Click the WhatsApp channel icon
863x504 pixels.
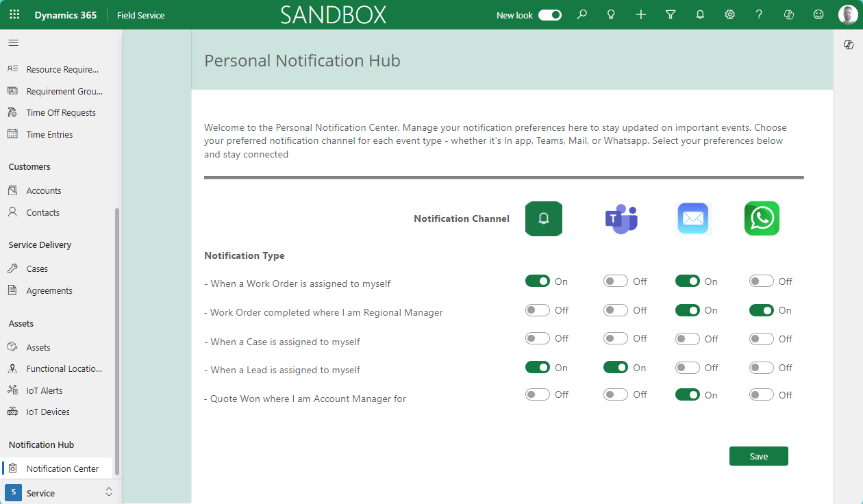coord(762,218)
